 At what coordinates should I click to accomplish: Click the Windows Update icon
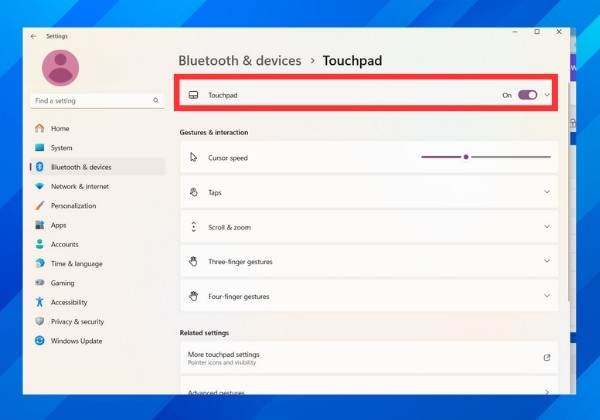tap(39, 341)
